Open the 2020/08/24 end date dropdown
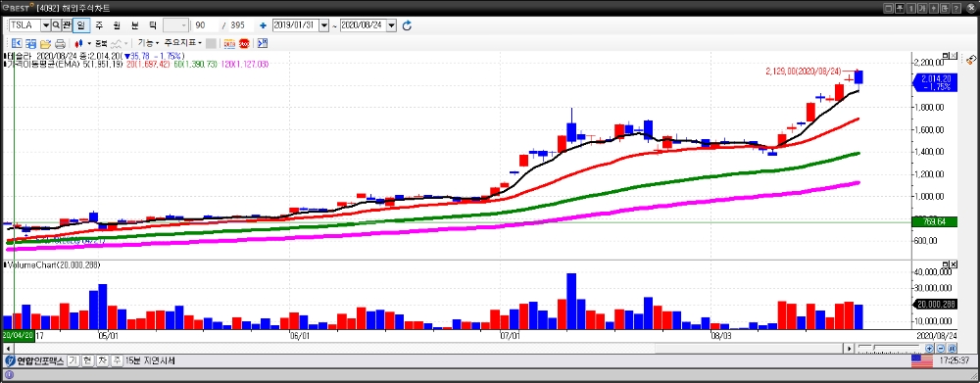980x383 pixels. (x=392, y=25)
